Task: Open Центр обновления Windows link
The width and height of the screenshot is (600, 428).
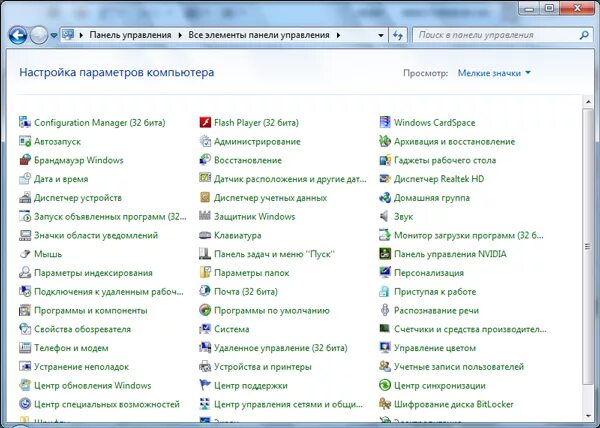Action: click(93, 385)
